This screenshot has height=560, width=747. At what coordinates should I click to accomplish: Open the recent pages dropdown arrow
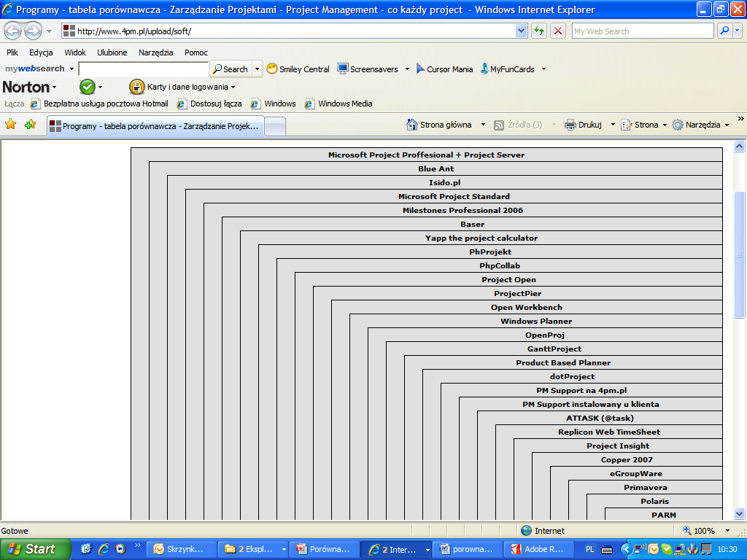(x=49, y=31)
